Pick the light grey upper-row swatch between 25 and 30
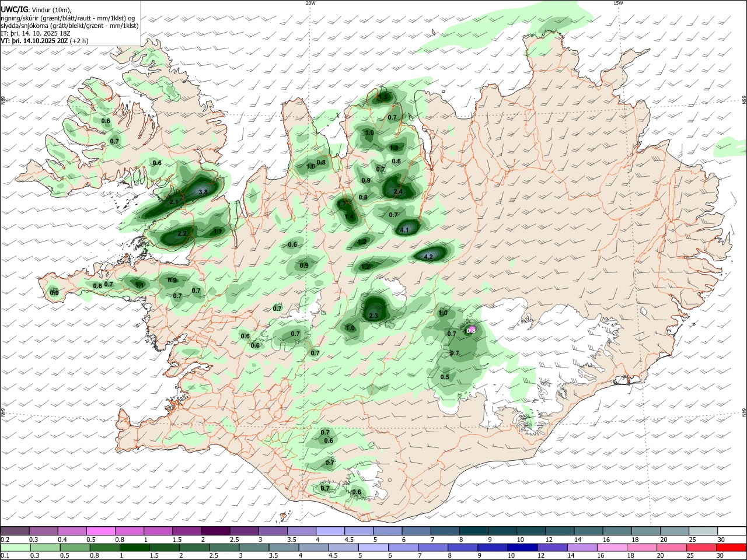This screenshot has width=747, height=560. coord(704,531)
